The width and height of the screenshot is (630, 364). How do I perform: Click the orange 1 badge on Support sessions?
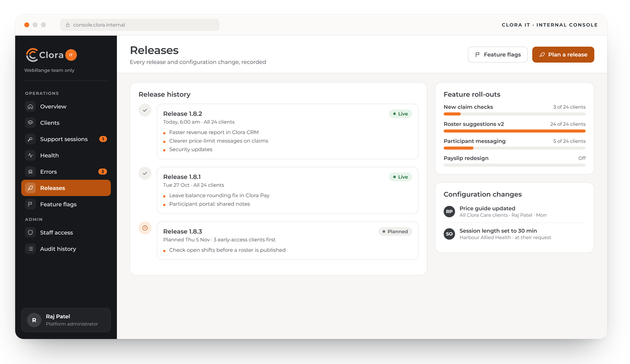pyautogui.click(x=103, y=139)
